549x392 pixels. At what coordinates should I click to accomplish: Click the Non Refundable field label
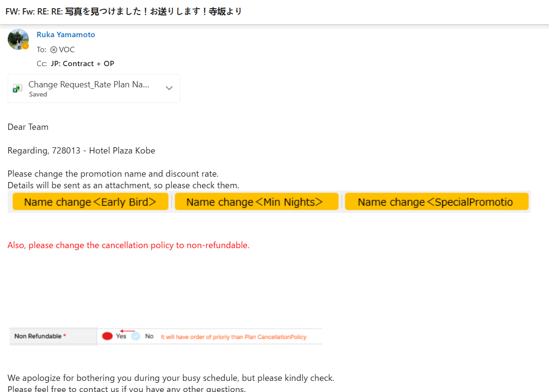pos(40,336)
